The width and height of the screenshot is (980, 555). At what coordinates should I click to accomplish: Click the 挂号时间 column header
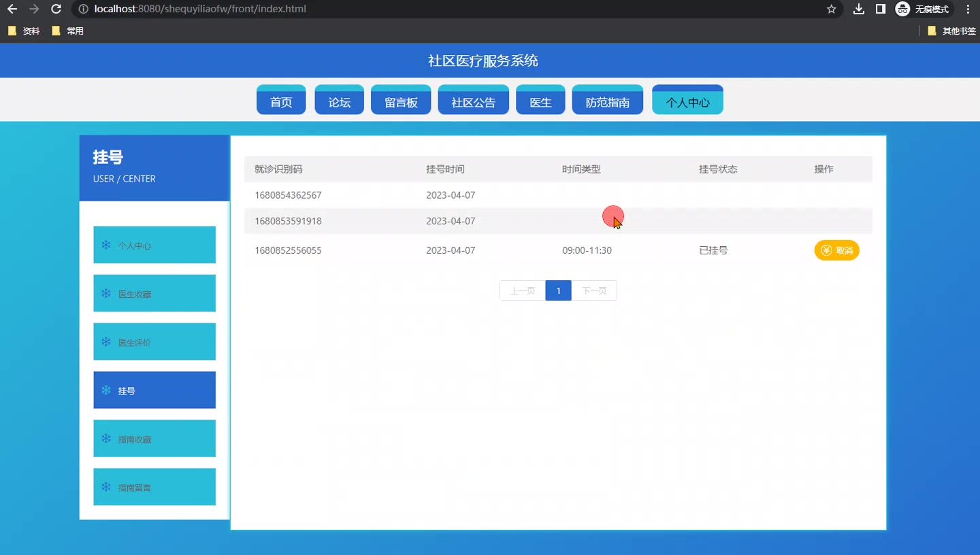tap(445, 169)
